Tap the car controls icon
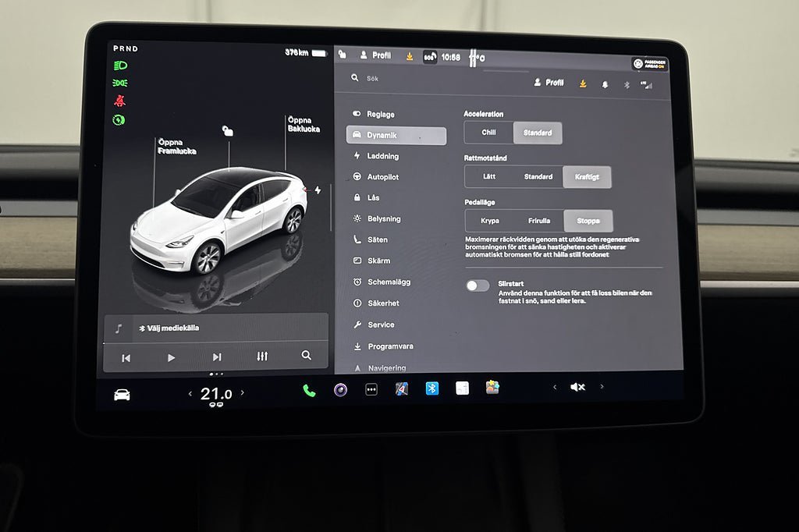Screen dimensions: 799x532 pos(122,395)
